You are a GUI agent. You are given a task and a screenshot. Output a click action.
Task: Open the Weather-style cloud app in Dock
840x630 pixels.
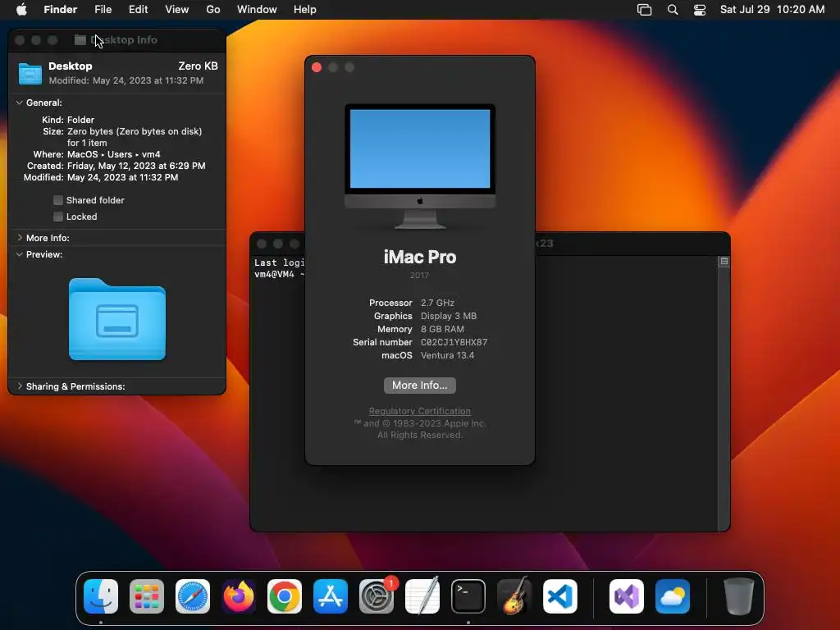point(673,596)
